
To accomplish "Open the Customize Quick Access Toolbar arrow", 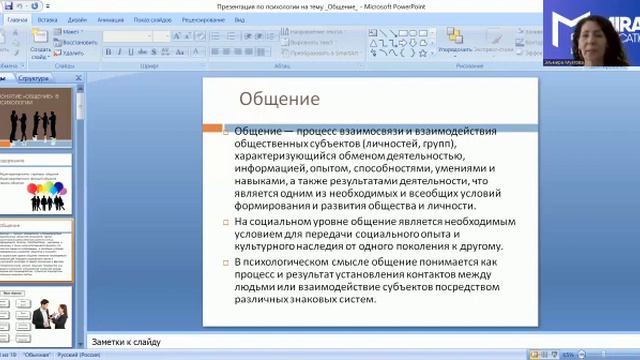I will click(48, 7).
